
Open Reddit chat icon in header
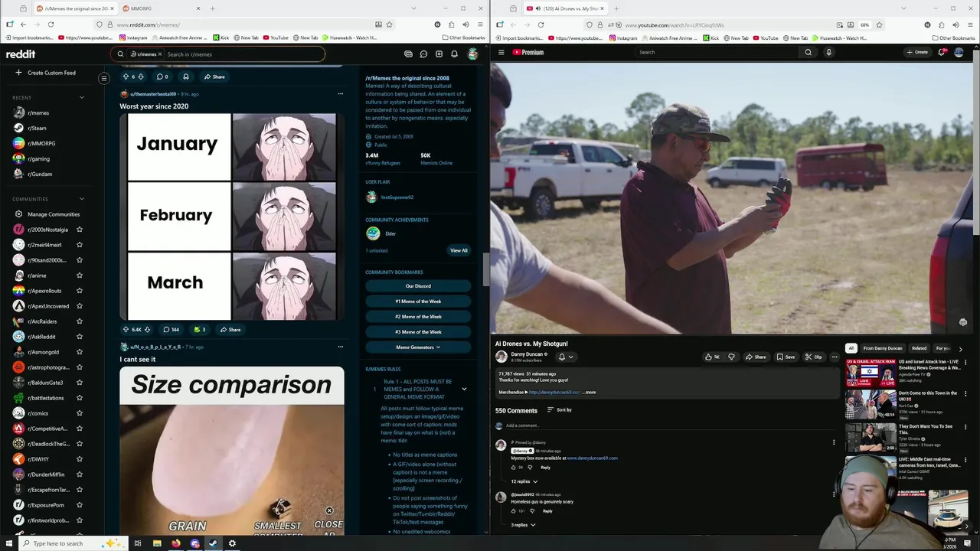[423, 54]
